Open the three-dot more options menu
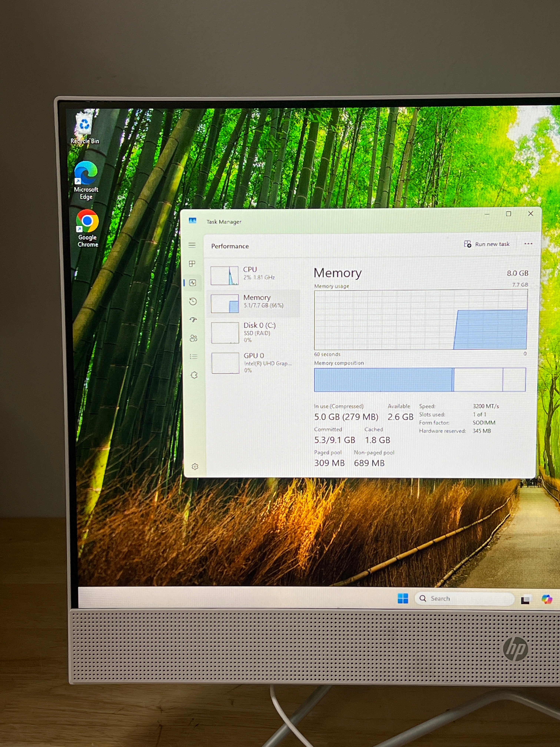 [x=528, y=243]
